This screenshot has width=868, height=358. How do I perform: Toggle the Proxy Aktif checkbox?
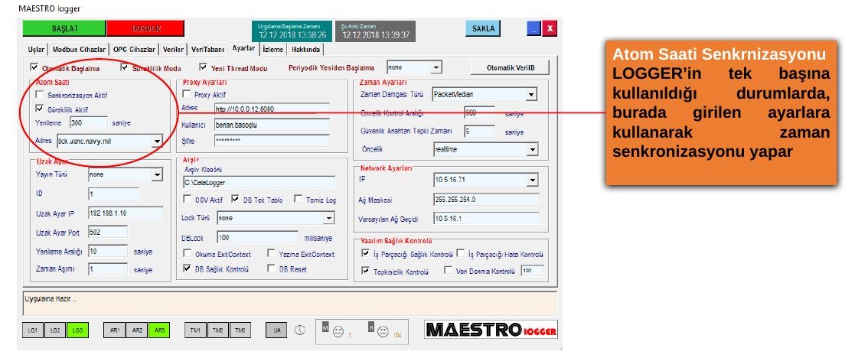tap(186, 95)
